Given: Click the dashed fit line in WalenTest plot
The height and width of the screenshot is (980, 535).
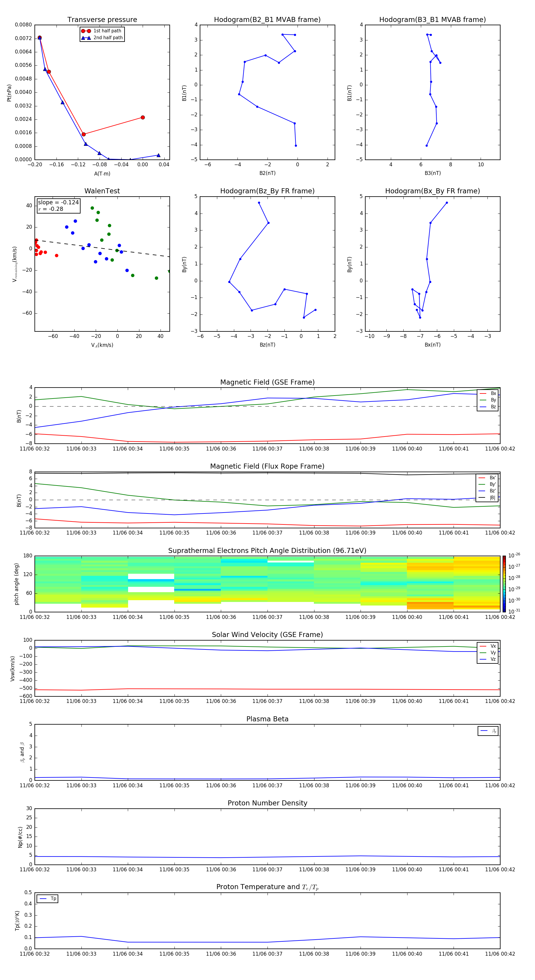Looking at the screenshot, I should click(102, 248).
